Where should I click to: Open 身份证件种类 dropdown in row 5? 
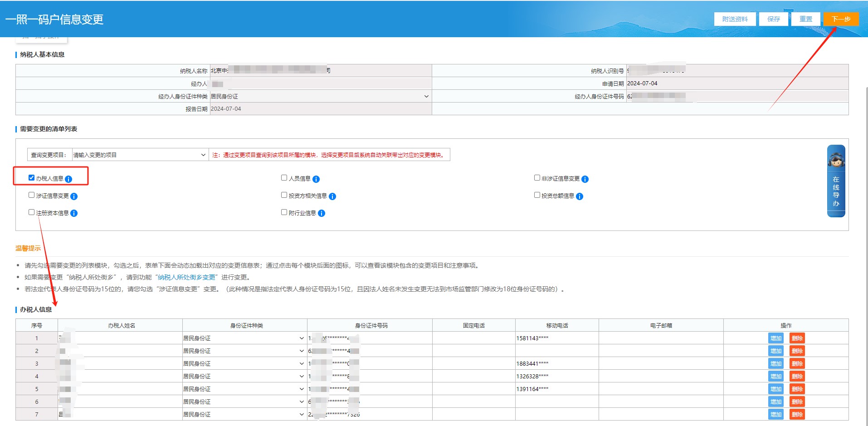pyautogui.click(x=244, y=389)
